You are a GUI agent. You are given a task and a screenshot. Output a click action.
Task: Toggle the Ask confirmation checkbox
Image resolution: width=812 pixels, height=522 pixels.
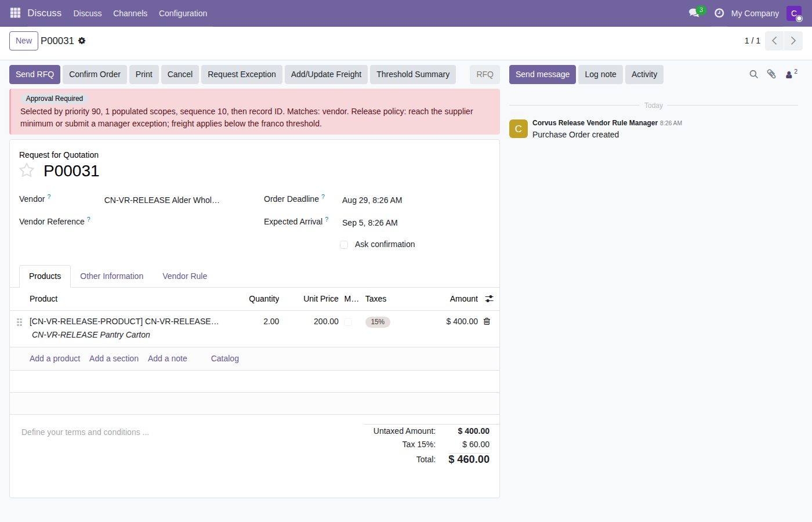[344, 245]
